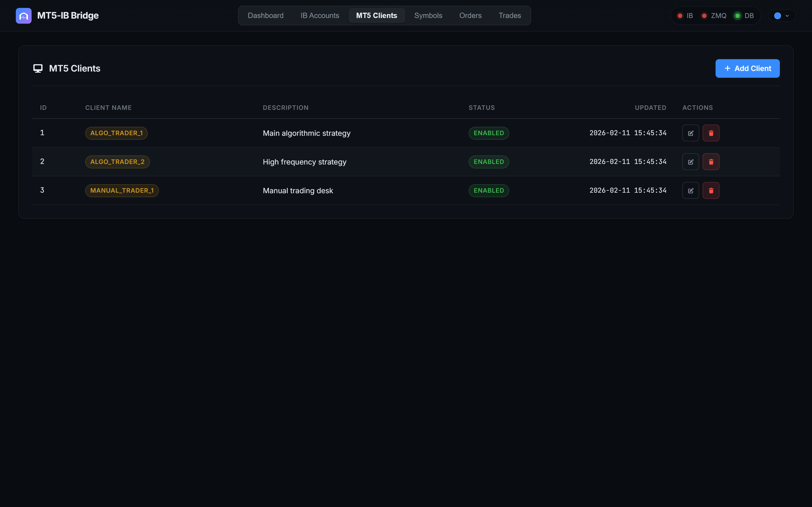Open the Orders page
This screenshot has width=812, height=507.
[x=470, y=15]
